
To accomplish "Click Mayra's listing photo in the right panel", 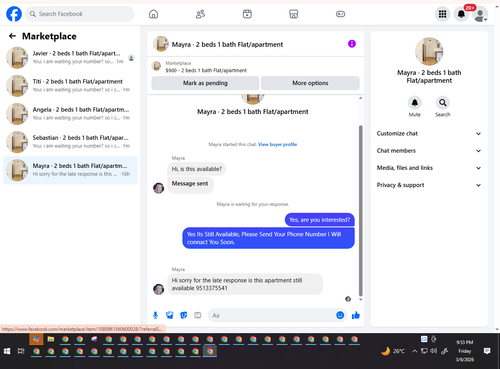I will [429, 51].
